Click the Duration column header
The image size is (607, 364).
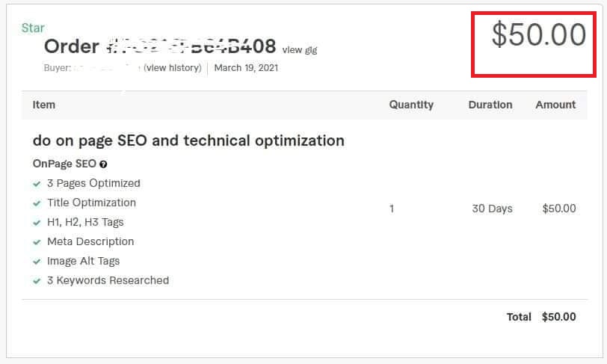pyautogui.click(x=490, y=105)
